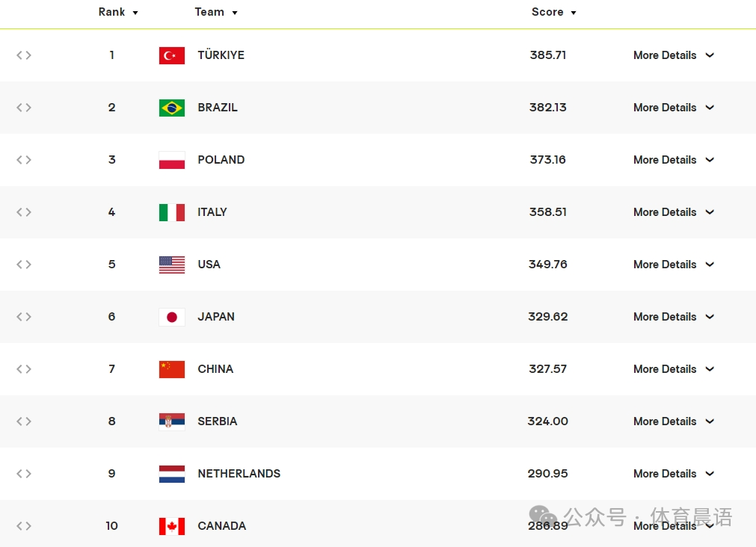
Task: Click rank change arrows beside Türkiye row
Action: point(24,55)
